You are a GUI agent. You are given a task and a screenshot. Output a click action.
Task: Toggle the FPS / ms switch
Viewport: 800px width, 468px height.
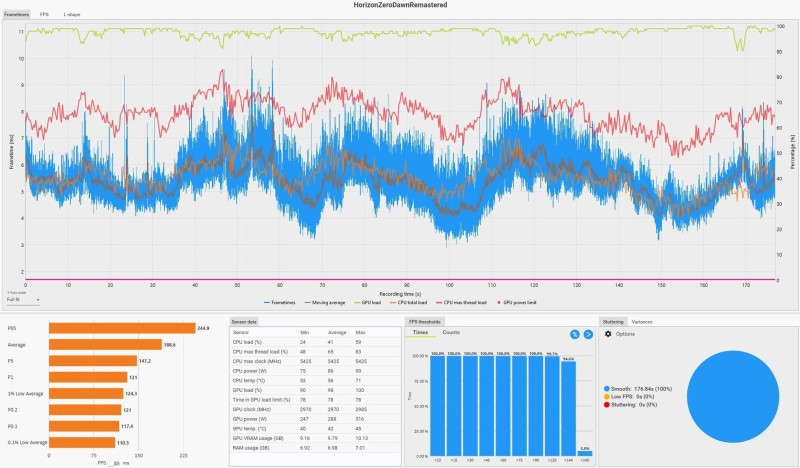114,463
